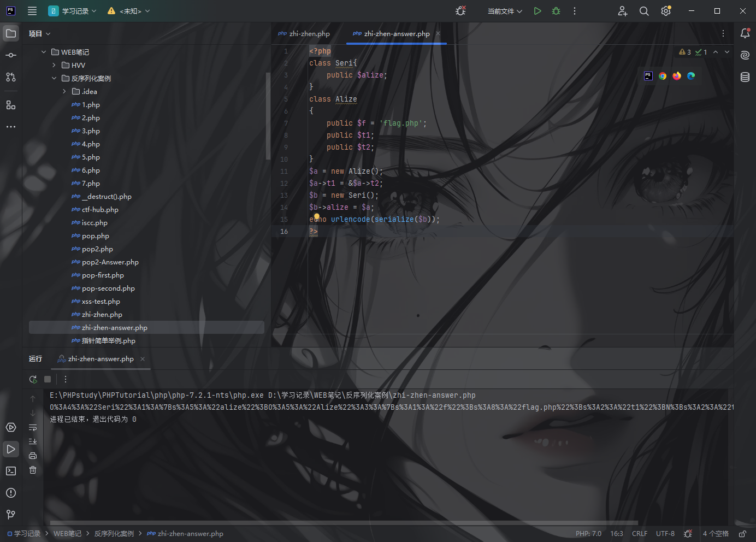Stop the running process
This screenshot has width=756, height=542.
tap(48, 379)
